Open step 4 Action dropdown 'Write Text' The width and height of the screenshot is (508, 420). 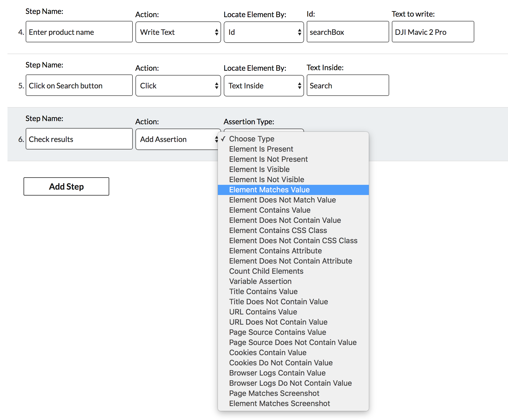(x=178, y=32)
